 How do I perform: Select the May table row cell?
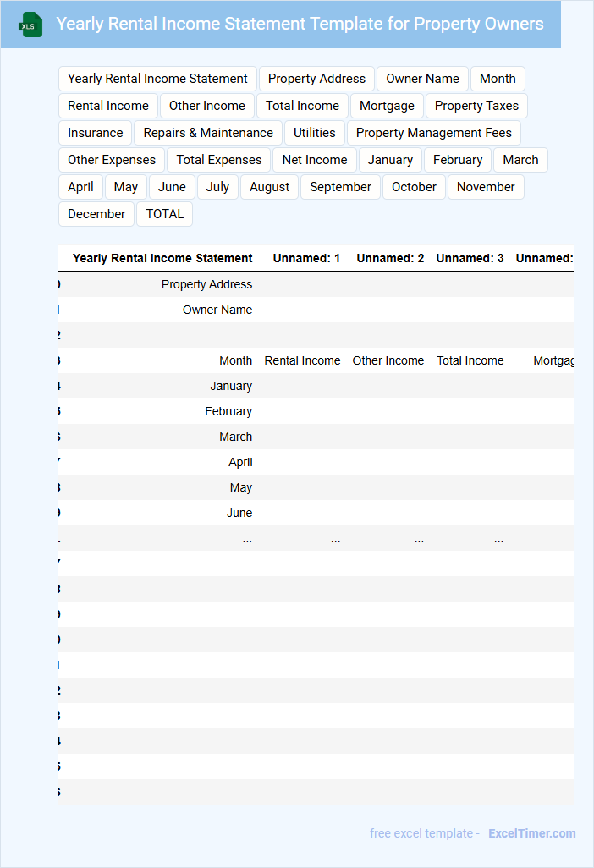click(x=241, y=487)
